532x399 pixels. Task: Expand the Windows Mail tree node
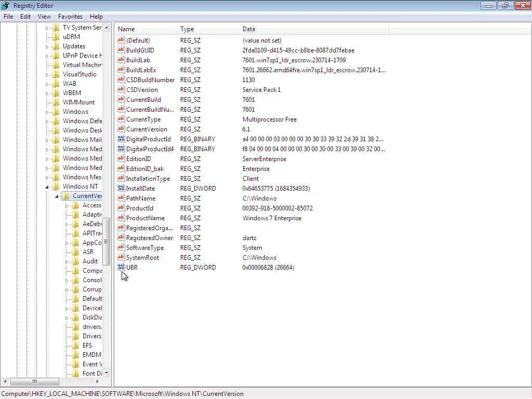point(47,140)
